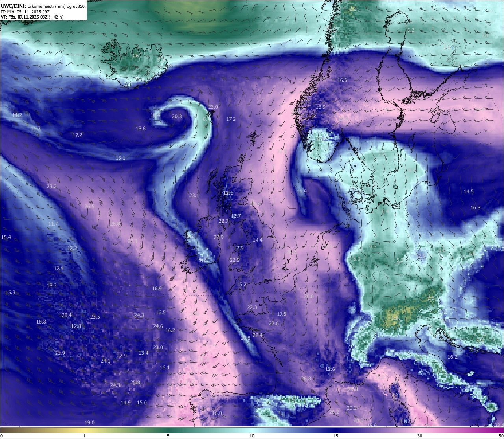Click the 22.7 value label
This screenshot has width=504, height=439.
coord(224,222)
